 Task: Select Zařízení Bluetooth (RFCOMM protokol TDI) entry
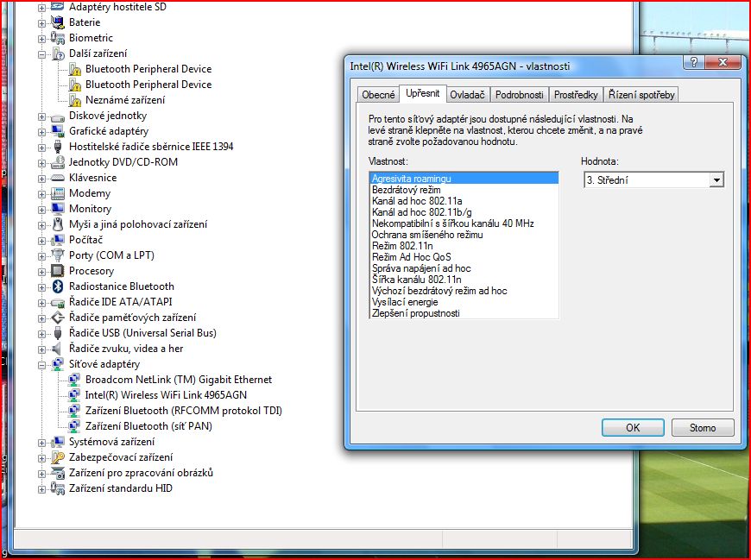[184, 411]
